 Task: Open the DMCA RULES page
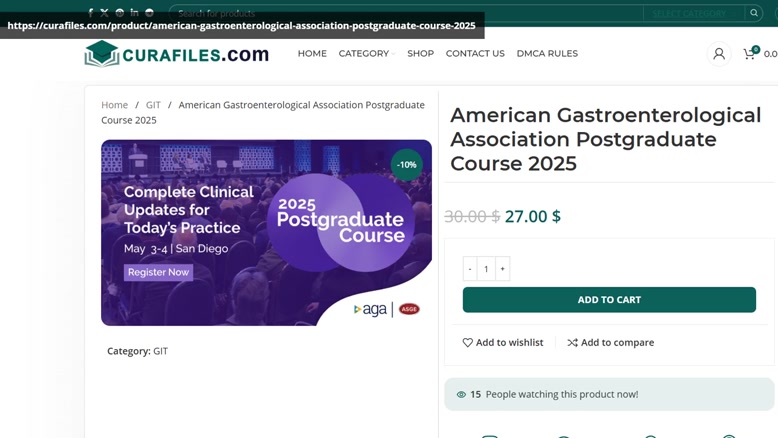click(547, 54)
